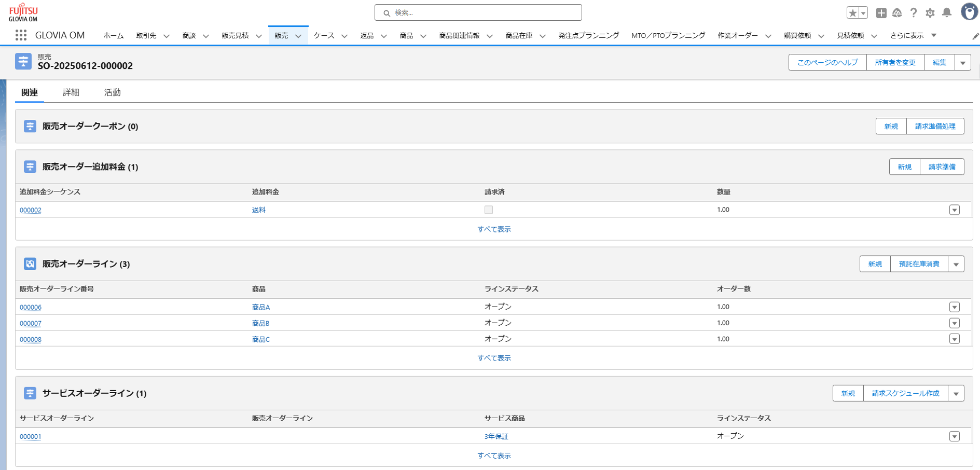This screenshot has width=980, height=470.
Task: Click the 販売オーダーライン (3) section title
Action: click(86, 264)
